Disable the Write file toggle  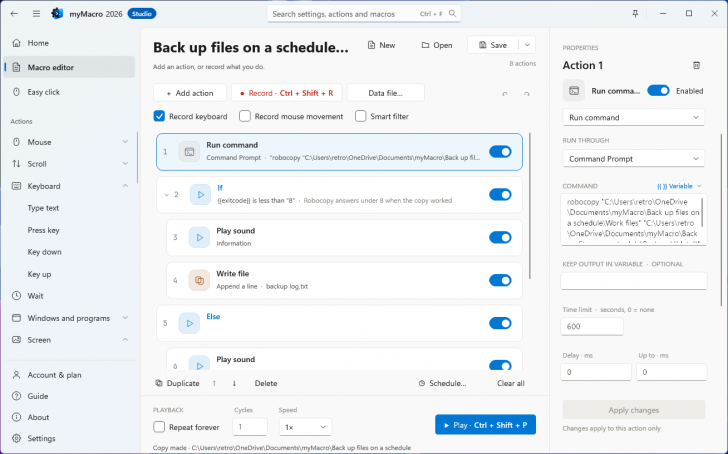500,280
